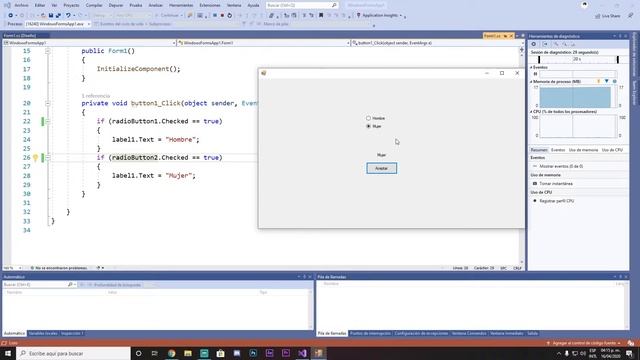Collapse the first if block at line 22
640x360 pixels.
[x=47, y=121]
